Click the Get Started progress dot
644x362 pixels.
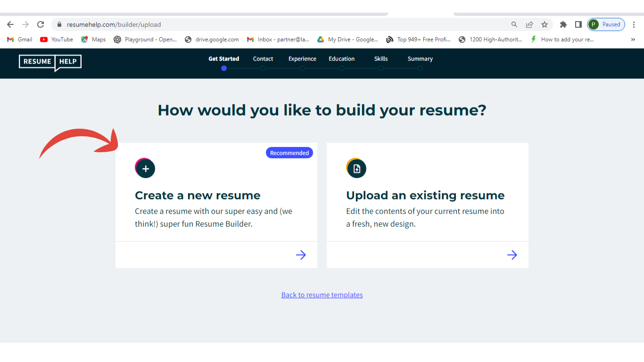224,68
